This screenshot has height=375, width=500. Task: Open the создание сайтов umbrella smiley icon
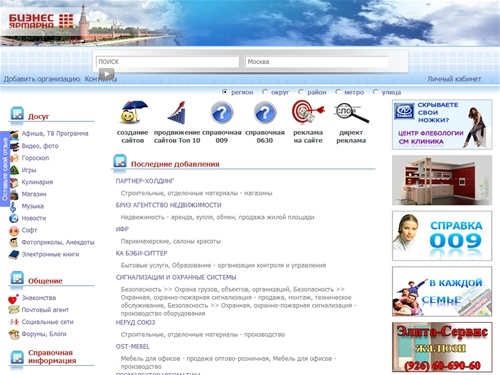pyautogui.click(x=134, y=112)
